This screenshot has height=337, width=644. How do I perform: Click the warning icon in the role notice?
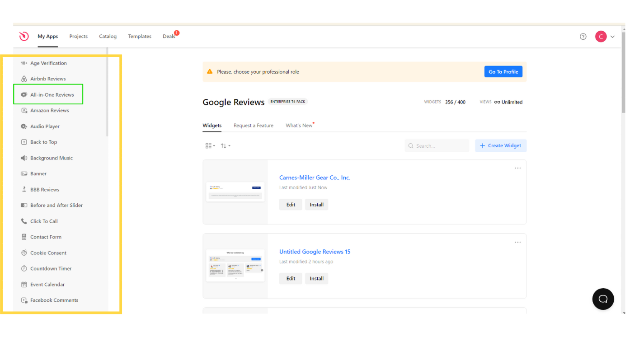click(210, 71)
